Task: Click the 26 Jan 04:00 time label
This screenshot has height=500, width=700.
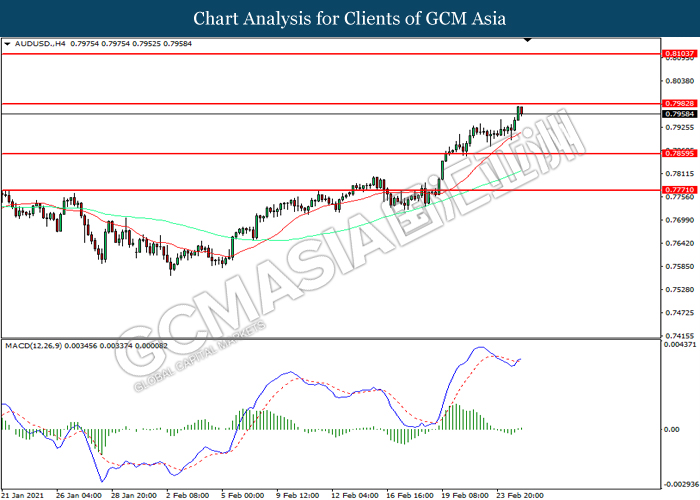Action: pos(79,496)
